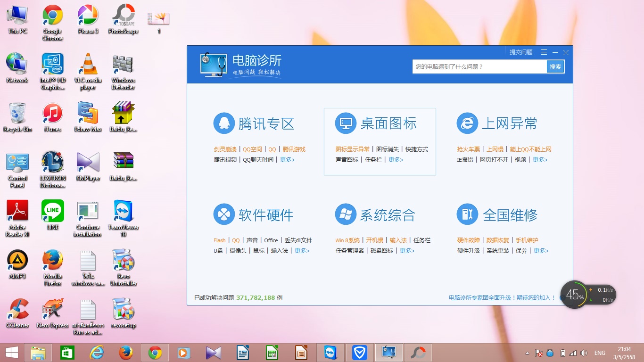Click the 提交问题 link in title bar
644x362 pixels.
click(x=521, y=52)
